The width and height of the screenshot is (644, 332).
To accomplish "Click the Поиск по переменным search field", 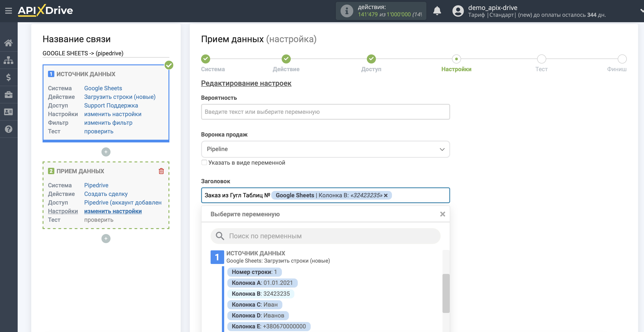I will (x=325, y=236).
